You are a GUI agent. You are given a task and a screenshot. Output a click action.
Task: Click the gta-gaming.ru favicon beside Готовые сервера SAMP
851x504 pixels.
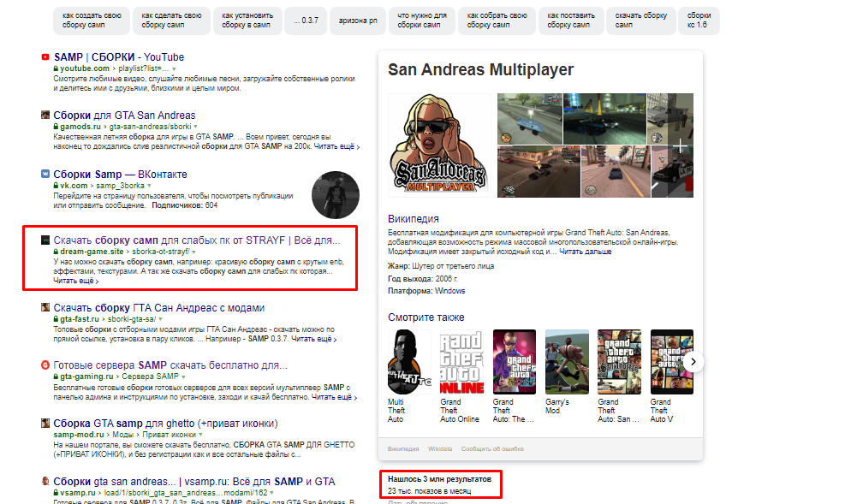[x=45, y=365]
